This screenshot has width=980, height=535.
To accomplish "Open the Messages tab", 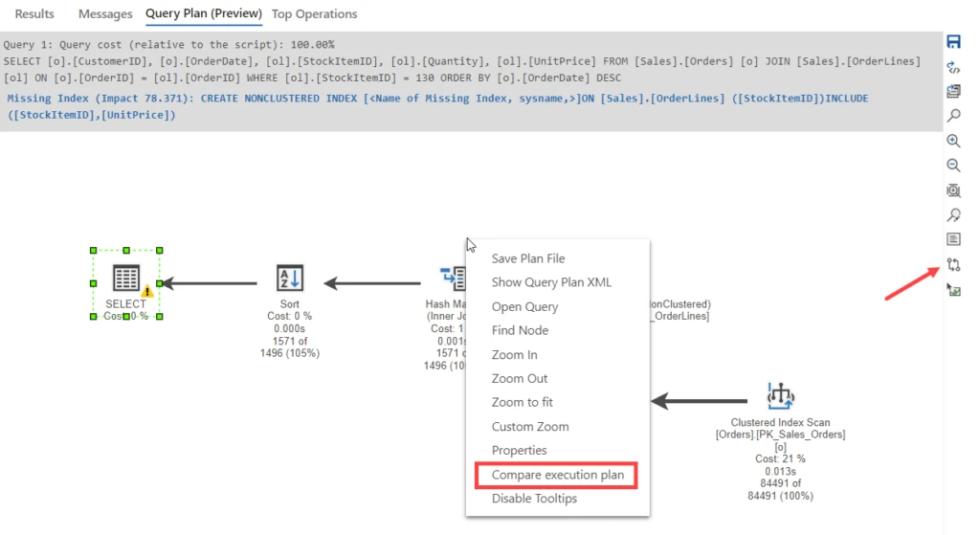I will click(105, 14).
